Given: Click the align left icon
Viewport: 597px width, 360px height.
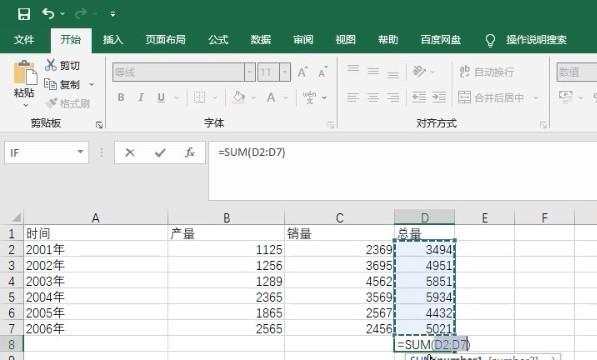Looking at the screenshot, I should (353, 97).
